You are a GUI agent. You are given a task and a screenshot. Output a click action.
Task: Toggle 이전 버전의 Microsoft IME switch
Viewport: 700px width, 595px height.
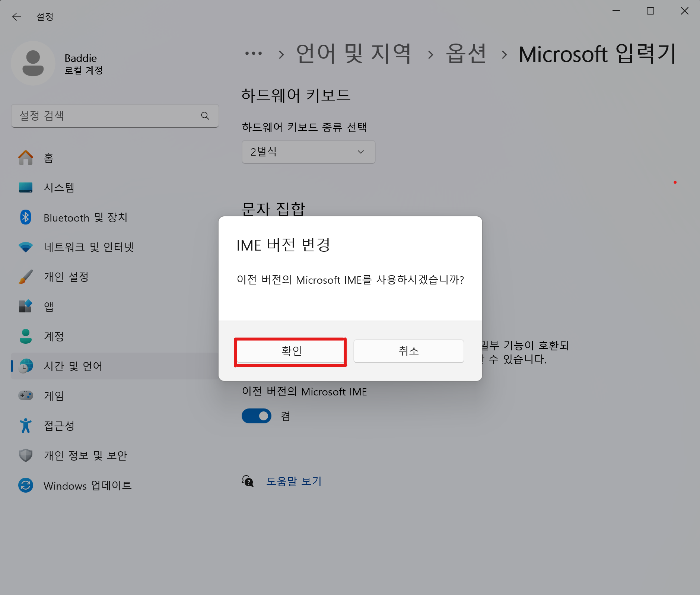click(257, 416)
